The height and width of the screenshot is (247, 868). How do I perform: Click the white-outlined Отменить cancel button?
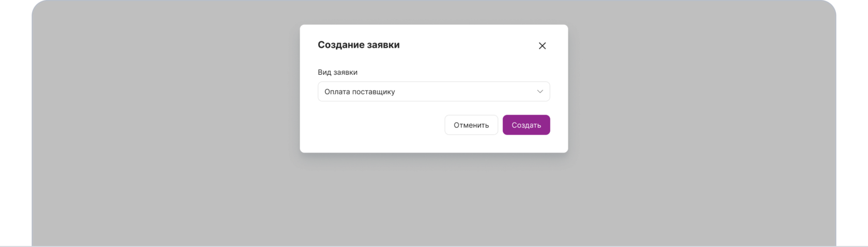(471, 125)
